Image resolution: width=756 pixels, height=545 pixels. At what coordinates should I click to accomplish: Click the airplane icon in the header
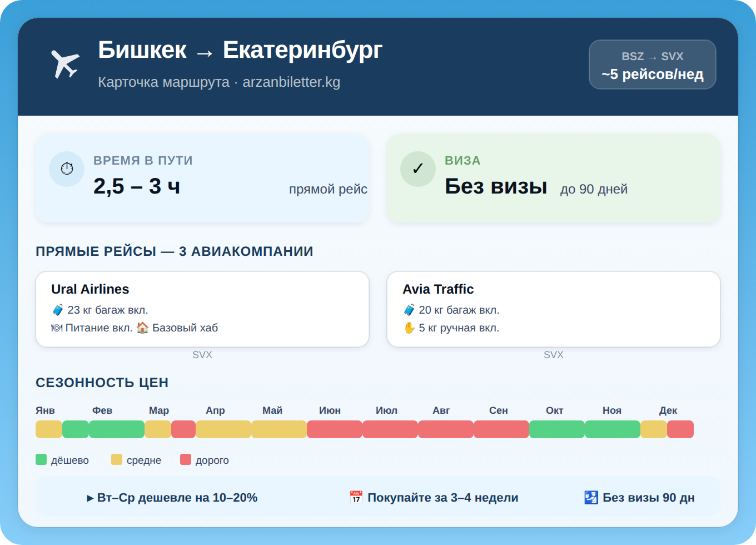click(65, 63)
